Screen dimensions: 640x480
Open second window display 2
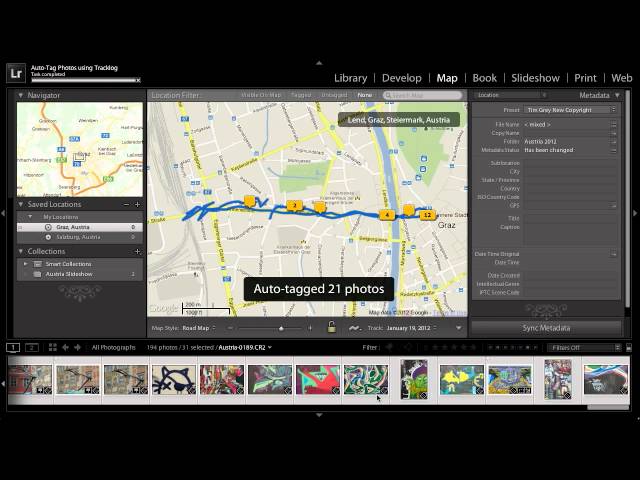(x=32, y=347)
